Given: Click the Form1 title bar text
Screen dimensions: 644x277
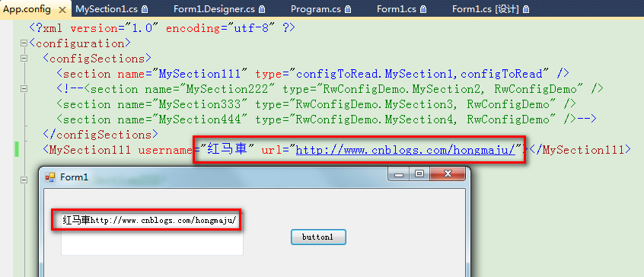Looking at the screenshot, I should [x=75, y=177].
